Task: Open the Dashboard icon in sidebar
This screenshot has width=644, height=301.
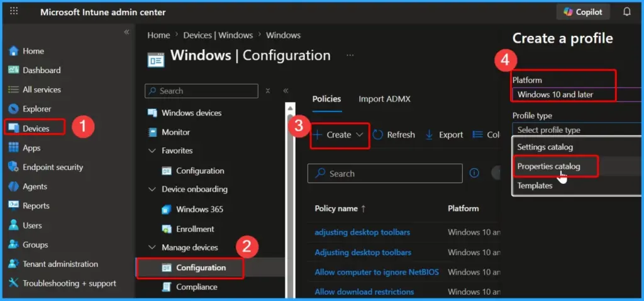Action: click(x=14, y=70)
